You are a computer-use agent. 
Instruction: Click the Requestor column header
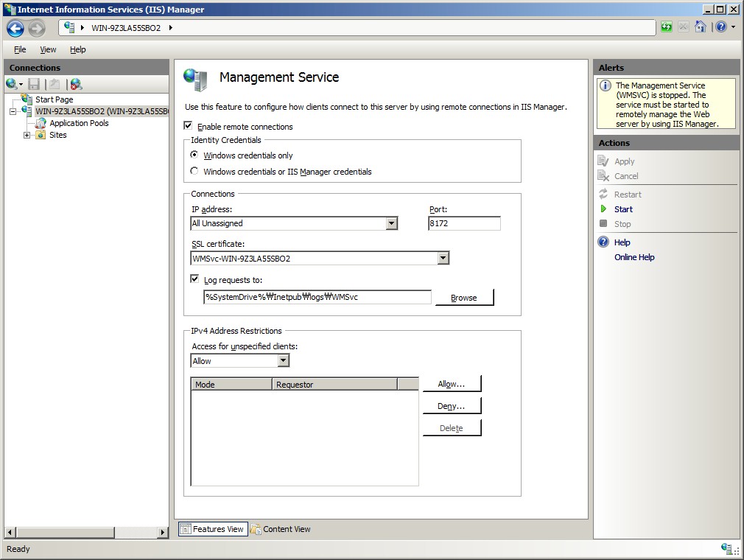tap(334, 384)
